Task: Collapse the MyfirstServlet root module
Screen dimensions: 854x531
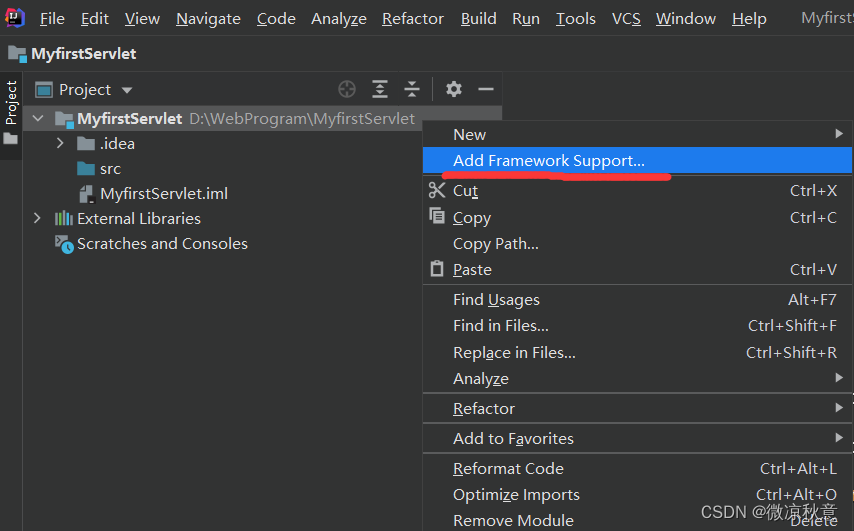Action: pos(38,119)
